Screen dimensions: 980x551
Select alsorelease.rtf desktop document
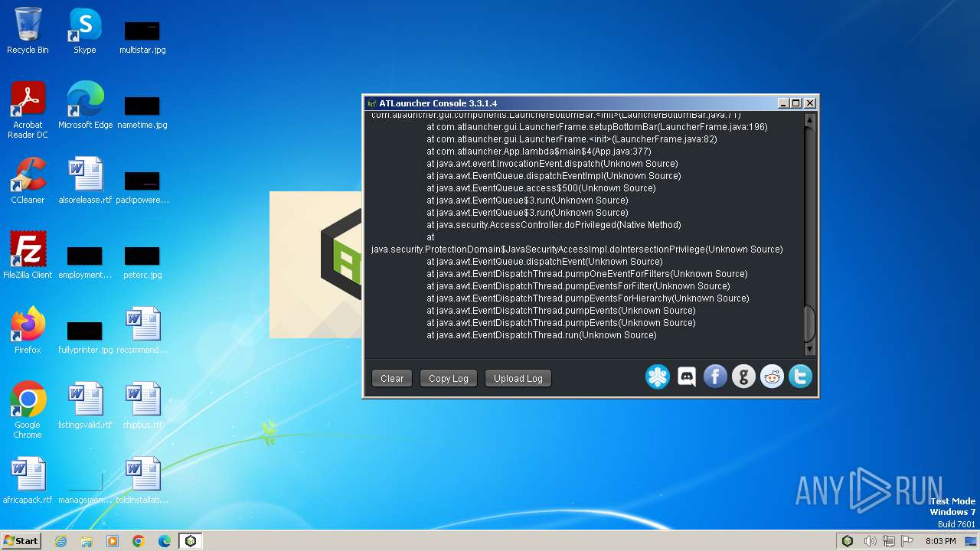pyautogui.click(x=85, y=181)
